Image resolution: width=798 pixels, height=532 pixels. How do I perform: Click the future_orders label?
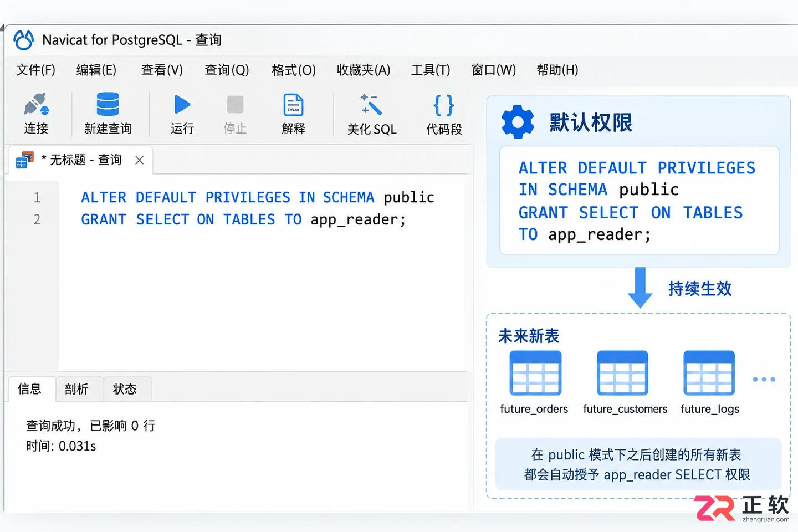(534, 409)
